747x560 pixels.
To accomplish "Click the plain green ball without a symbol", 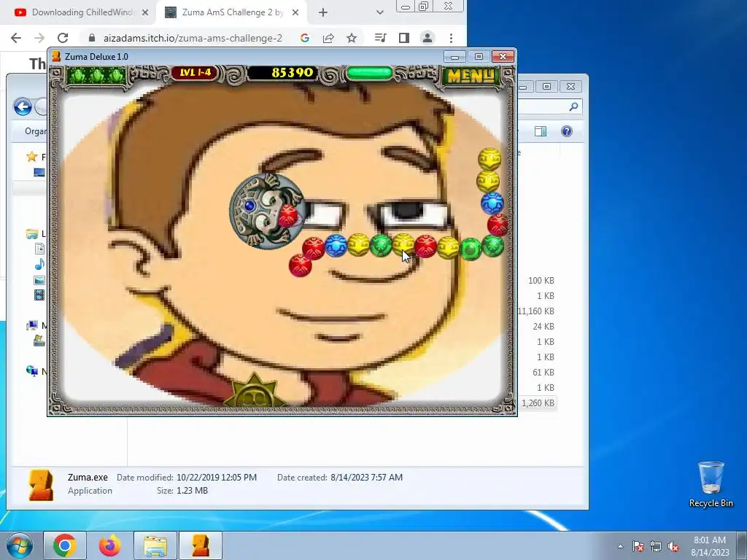I will click(471, 249).
